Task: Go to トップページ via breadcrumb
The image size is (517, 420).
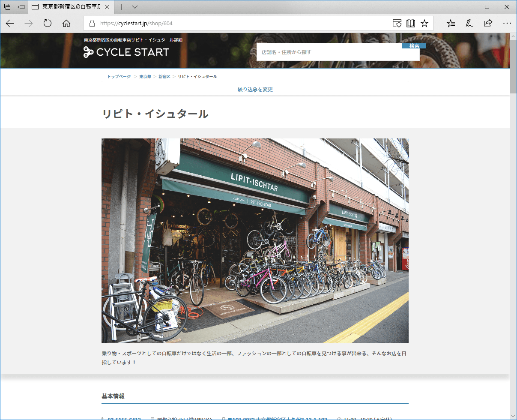Action: point(118,76)
